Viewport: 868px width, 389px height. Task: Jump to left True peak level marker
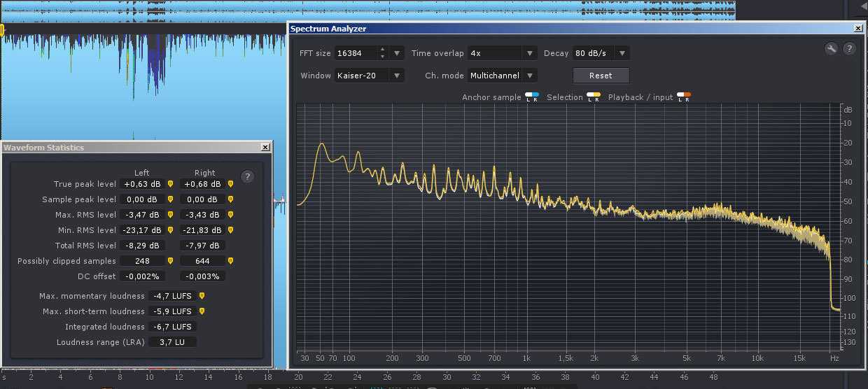coord(170,185)
